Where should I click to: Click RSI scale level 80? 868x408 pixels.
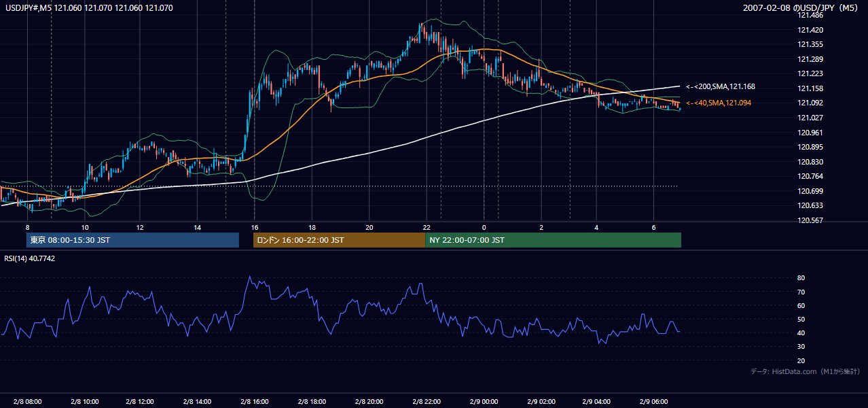(x=801, y=278)
